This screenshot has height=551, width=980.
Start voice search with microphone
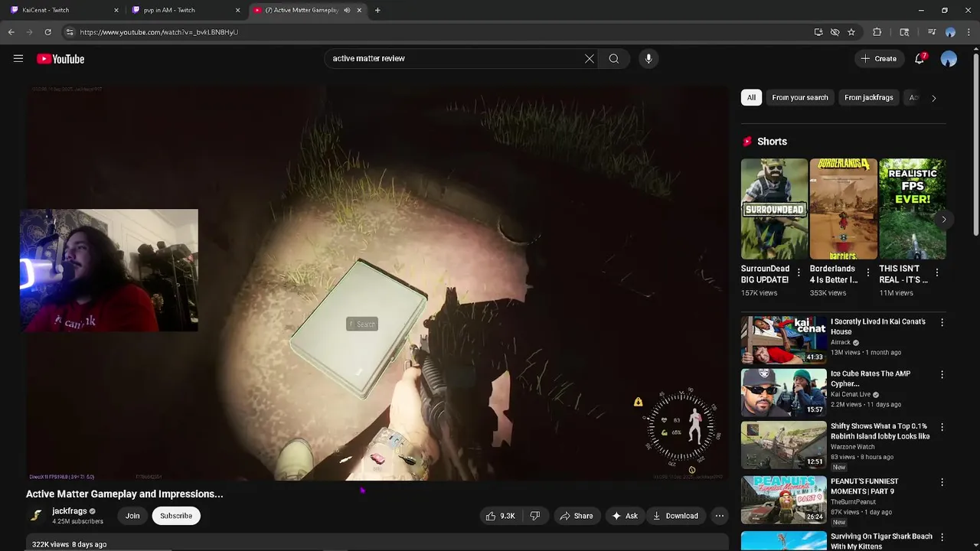[648, 58]
